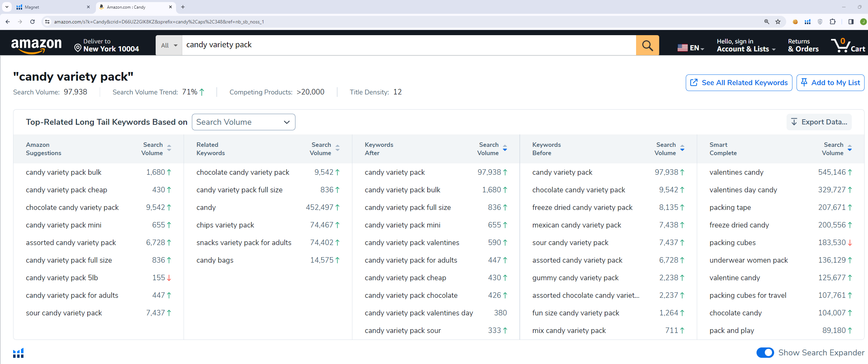The width and height of the screenshot is (868, 364).
Task: Open the shopping cart
Action: [x=849, y=45]
